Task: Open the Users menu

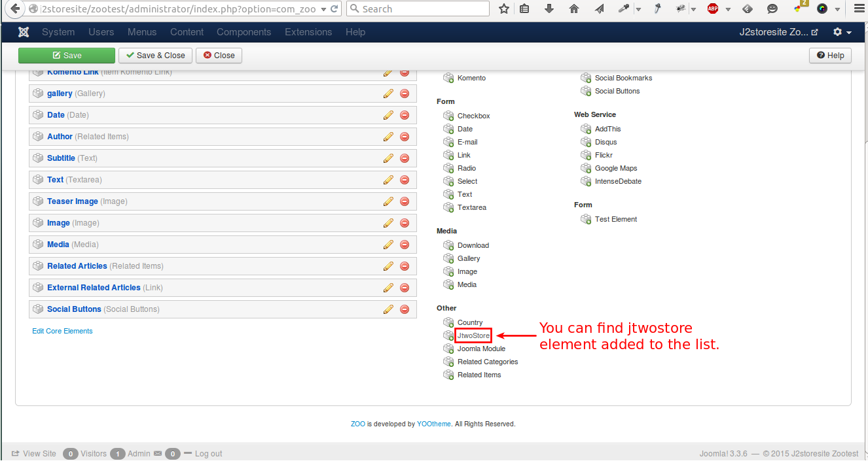Action: (x=101, y=32)
